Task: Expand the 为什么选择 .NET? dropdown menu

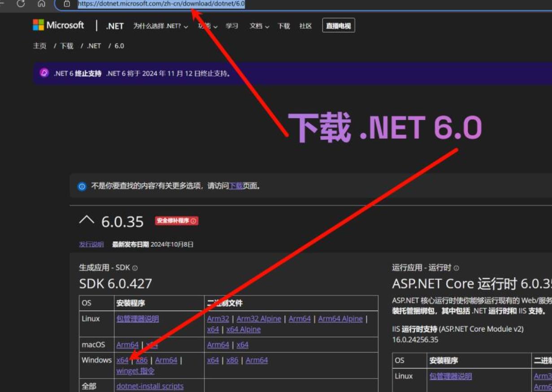Action: [161, 26]
